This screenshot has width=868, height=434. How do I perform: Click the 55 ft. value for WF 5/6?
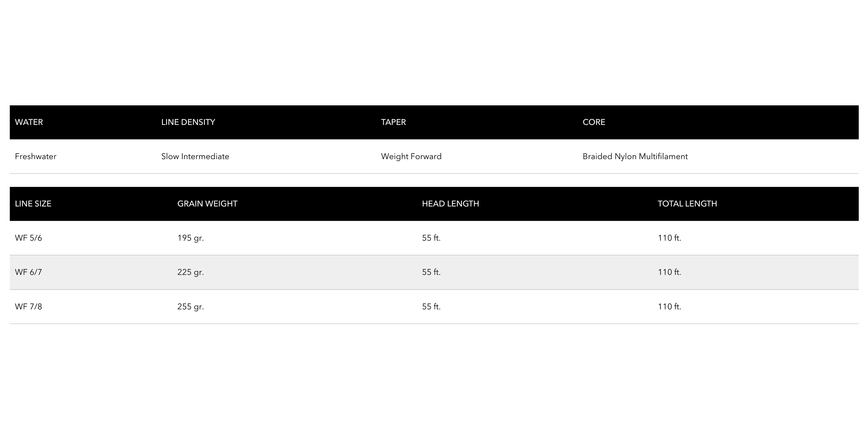pyautogui.click(x=431, y=238)
